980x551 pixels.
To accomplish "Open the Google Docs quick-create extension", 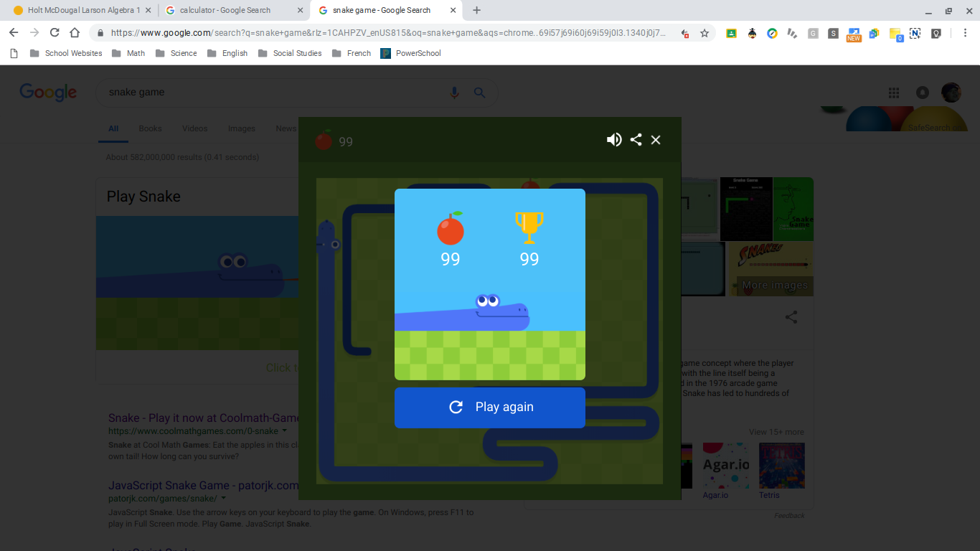I will click(x=874, y=33).
